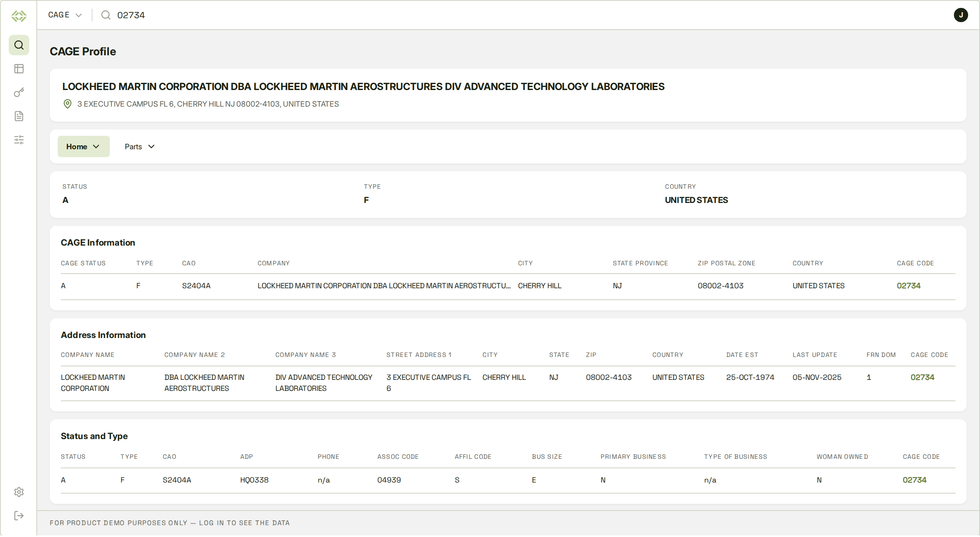This screenshot has width=980, height=537.
Task: Expand the CAGE search type dropdown
Action: (65, 15)
